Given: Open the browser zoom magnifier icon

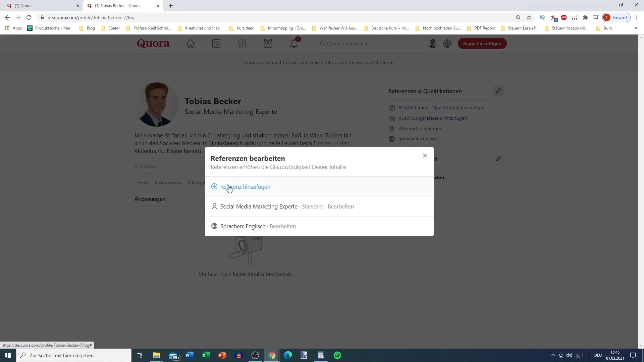Looking at the screenshot, I should tap(518, 17).
